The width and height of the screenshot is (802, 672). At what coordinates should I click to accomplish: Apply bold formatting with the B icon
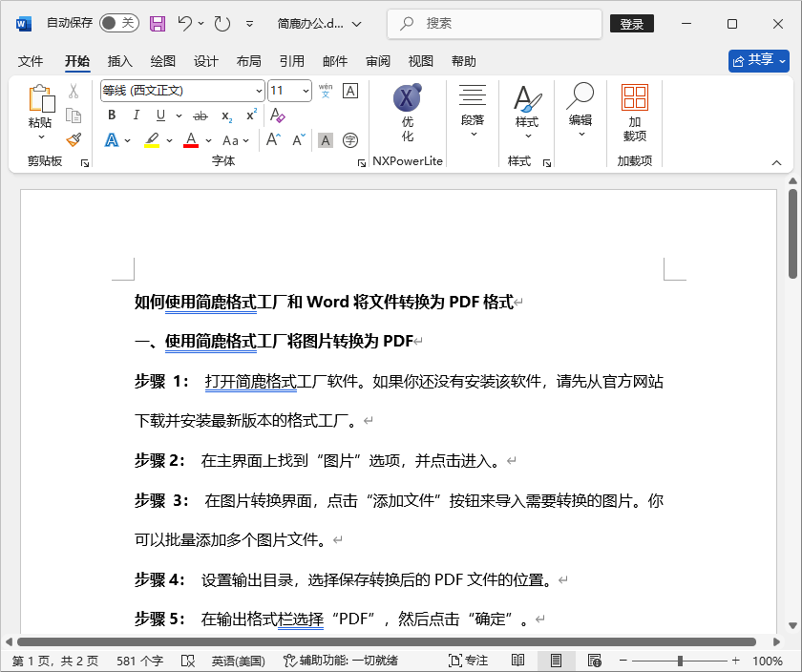tap(111, 115)
